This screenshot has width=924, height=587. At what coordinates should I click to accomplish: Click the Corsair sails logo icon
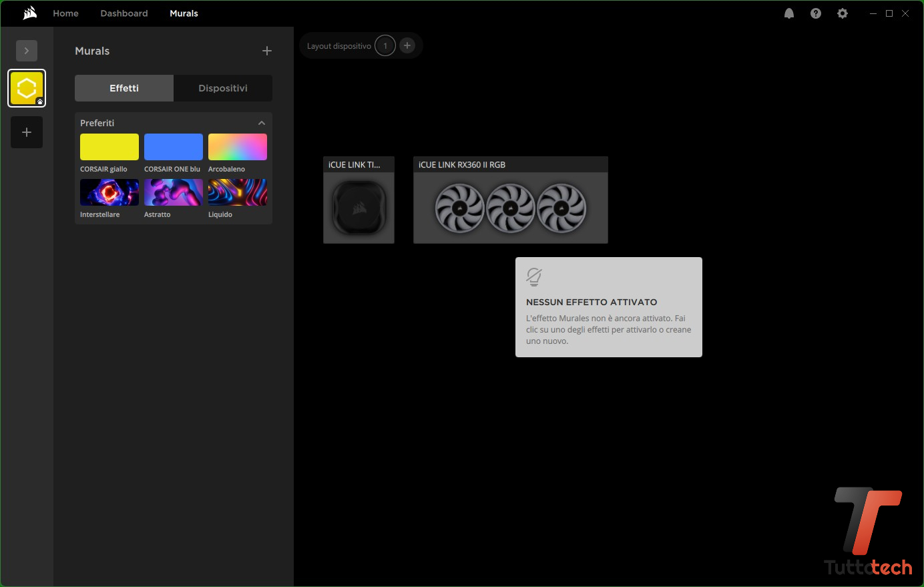coord(29,13)
